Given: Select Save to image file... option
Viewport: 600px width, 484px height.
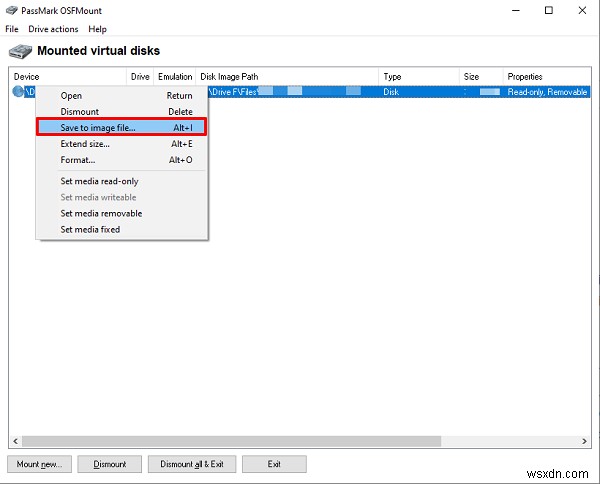Looking at the screenshot, I should (122, 127).
